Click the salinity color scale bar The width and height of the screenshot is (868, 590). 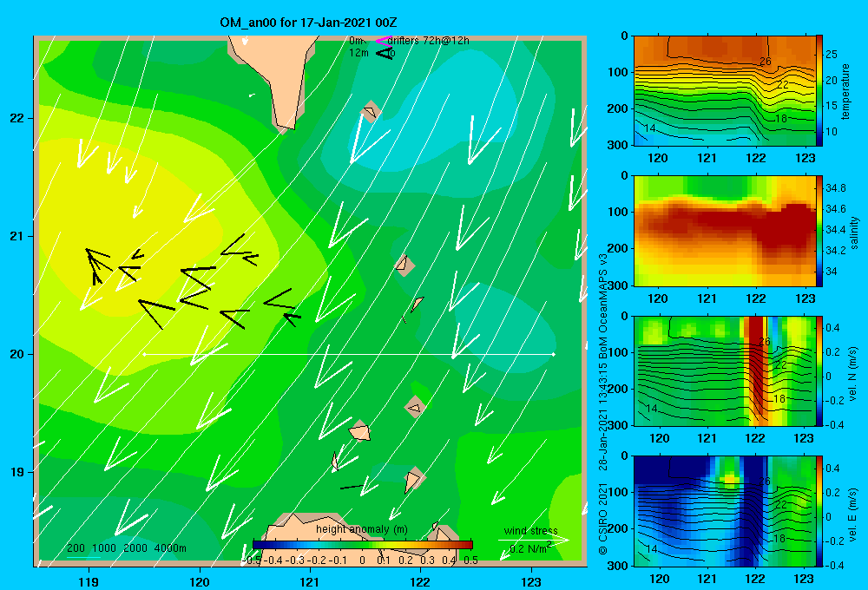819,231
